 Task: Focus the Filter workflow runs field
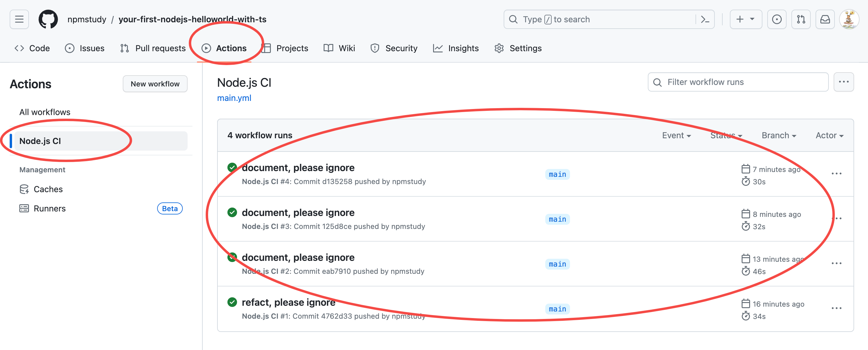[x=738, y=82]
